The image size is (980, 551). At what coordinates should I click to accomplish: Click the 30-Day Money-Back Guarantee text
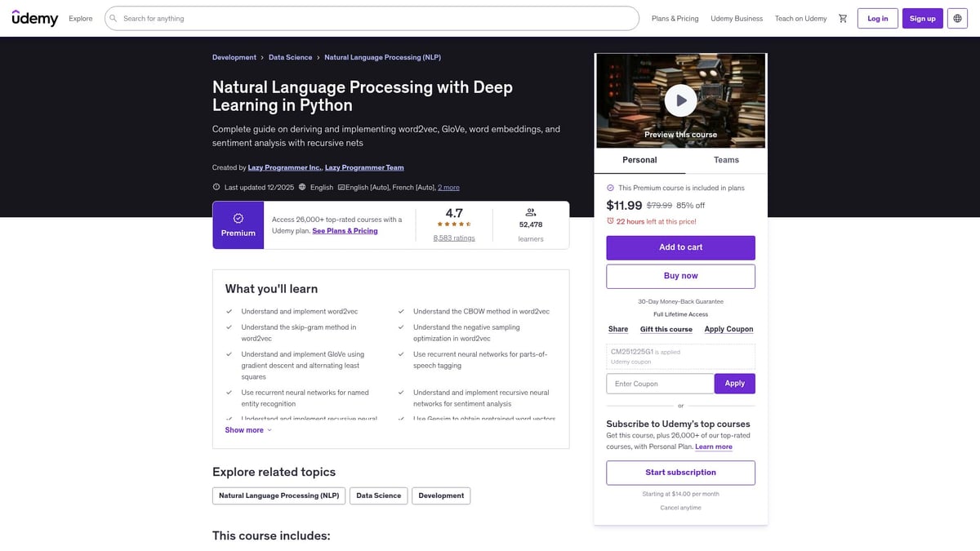680,301
